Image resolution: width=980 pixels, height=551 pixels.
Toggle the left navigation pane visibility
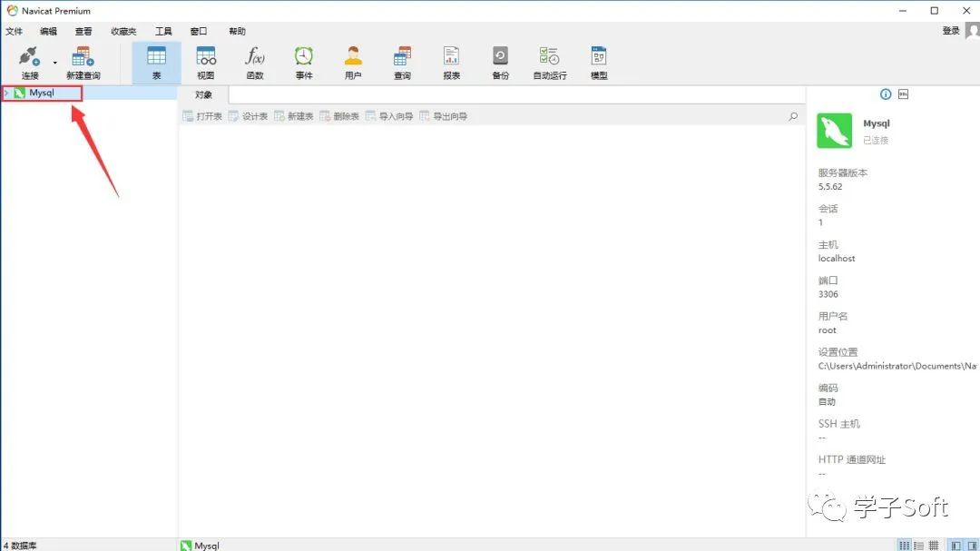tap(955, 545)
